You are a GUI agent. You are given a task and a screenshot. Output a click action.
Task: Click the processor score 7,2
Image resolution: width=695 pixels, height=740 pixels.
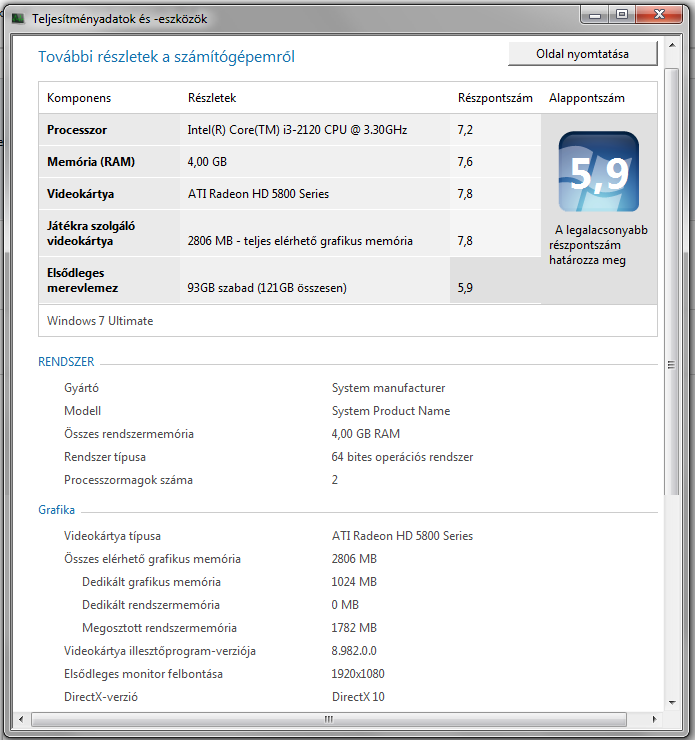point(465,130)
